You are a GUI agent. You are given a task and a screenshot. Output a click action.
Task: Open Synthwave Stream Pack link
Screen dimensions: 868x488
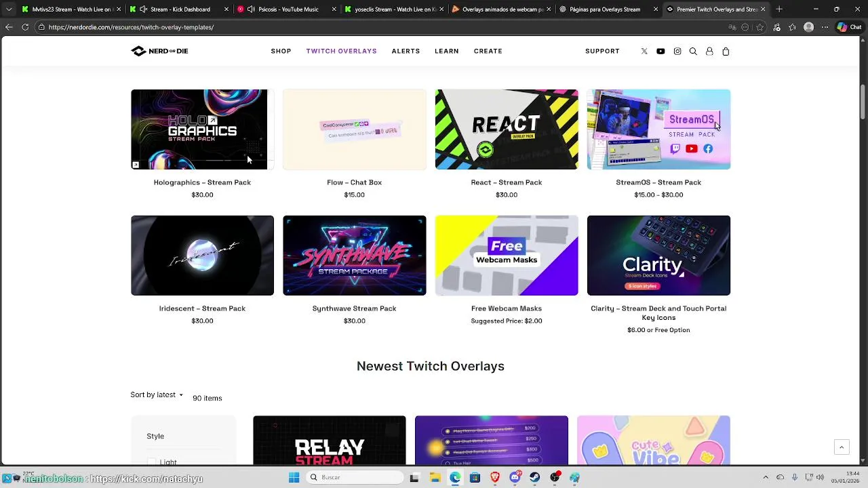(354, 308)
